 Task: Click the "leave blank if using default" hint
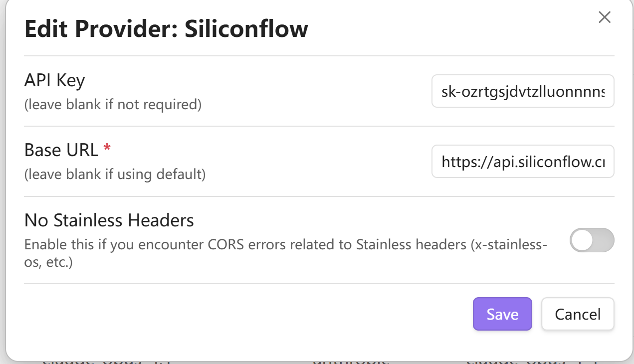(115, 175)
